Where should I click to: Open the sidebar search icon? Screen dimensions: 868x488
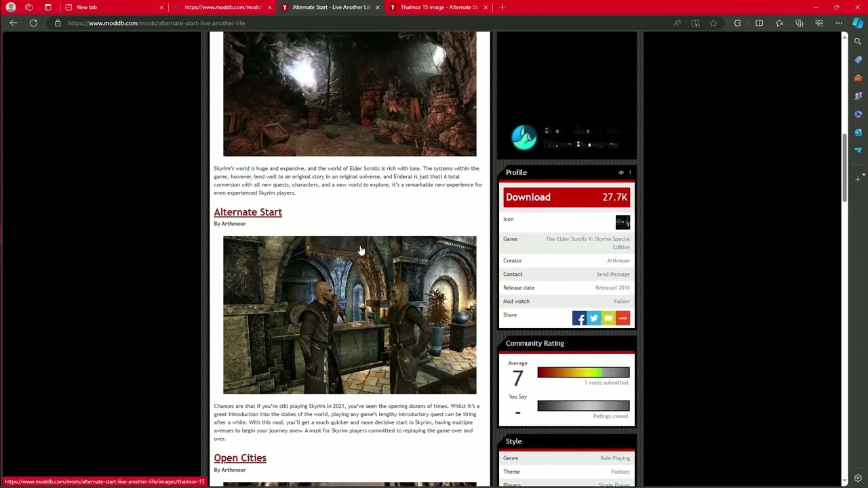(858, 41)
